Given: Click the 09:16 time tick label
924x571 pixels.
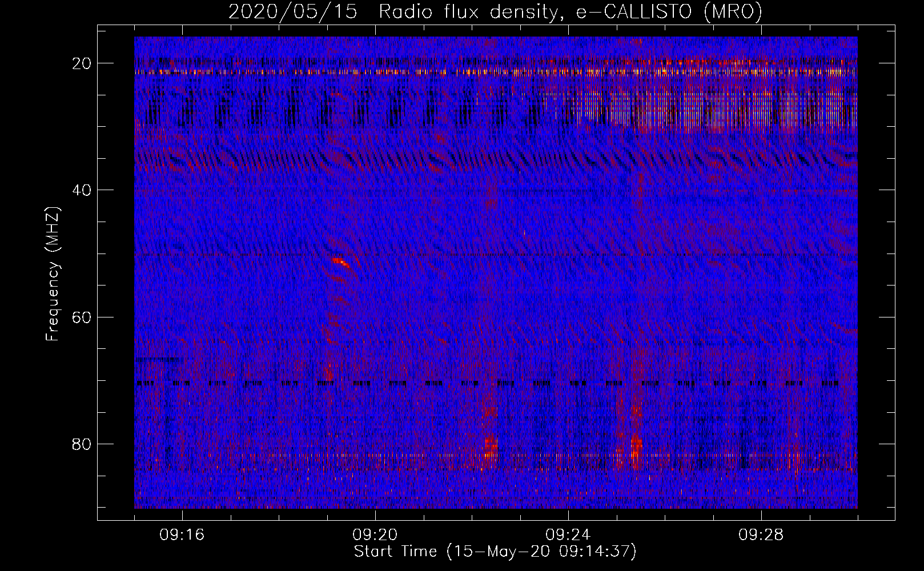Looking at the screenshot, I should [x=182, y=535].
